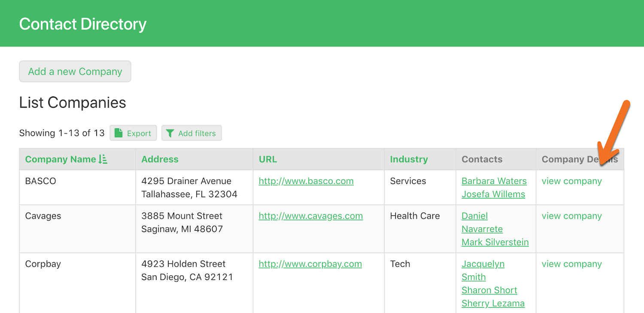Screen dimensions: 644x313
Task: Click the Add filters funnel icon
Action: pos(170,133)
